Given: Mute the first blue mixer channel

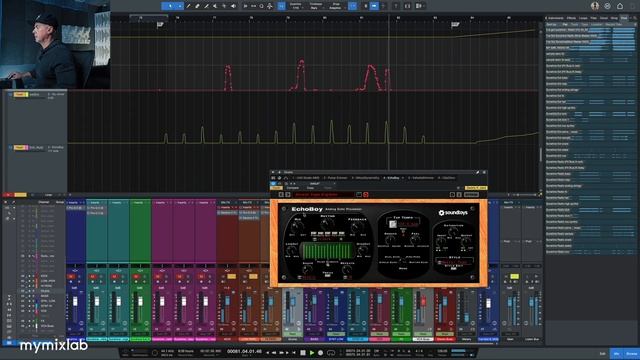Looking at the screenshot, I should coord(71,277).
